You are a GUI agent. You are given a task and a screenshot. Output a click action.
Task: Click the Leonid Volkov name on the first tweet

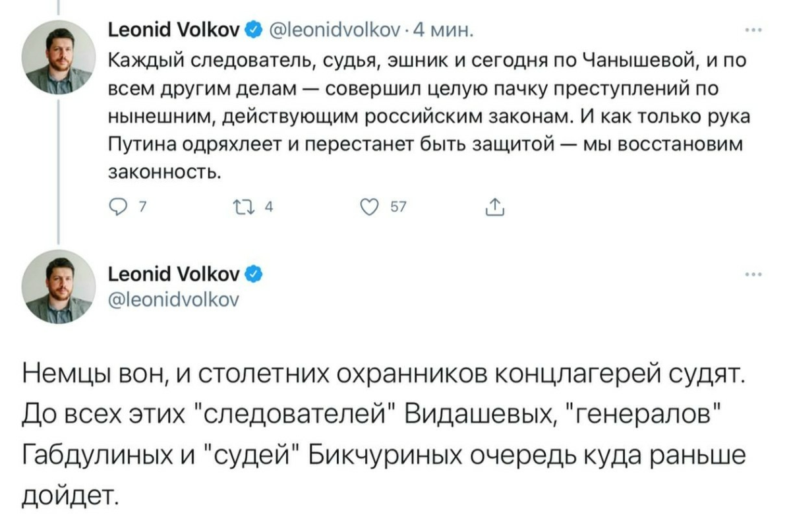[x=173, y=28]
